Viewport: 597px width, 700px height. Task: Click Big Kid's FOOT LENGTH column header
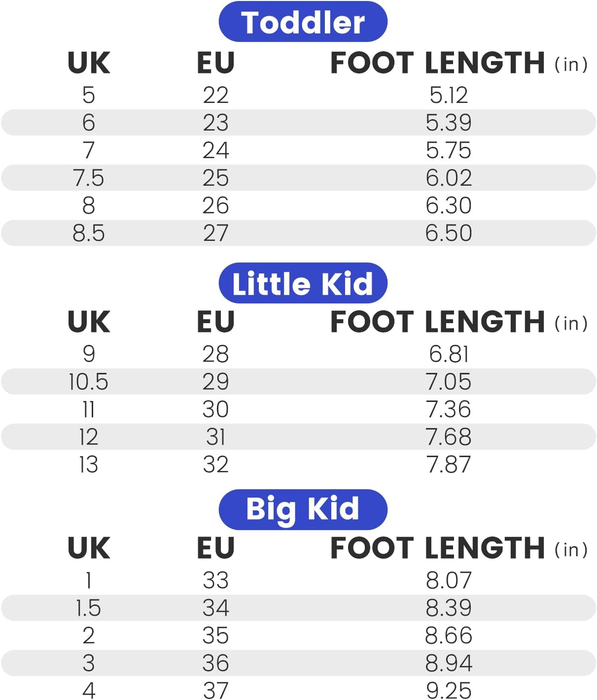coord(437,548)
